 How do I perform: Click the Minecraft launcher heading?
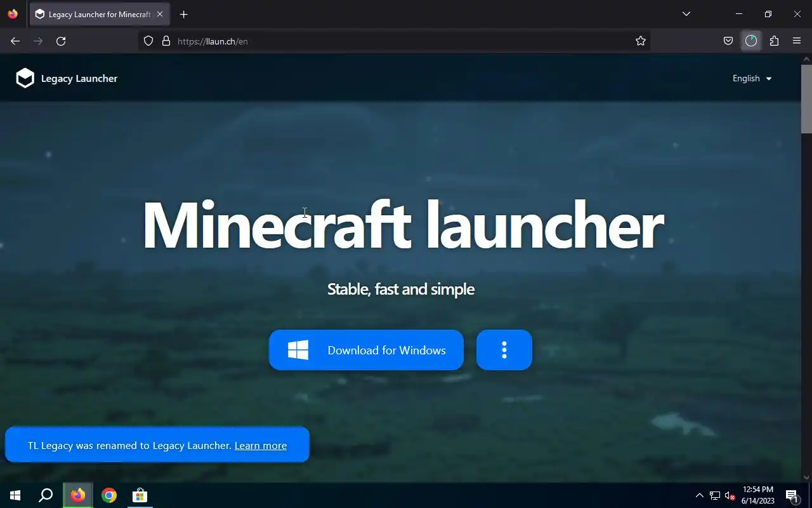[x=403, y=225]
